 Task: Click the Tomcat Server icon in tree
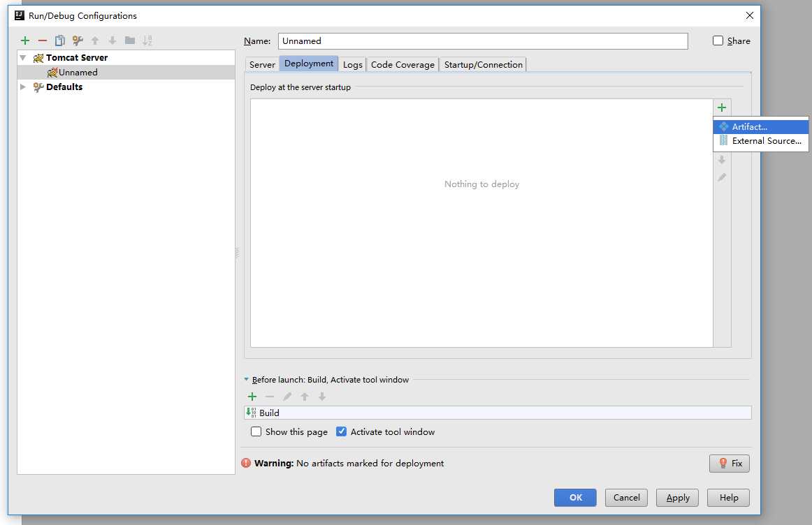point(38,58)
